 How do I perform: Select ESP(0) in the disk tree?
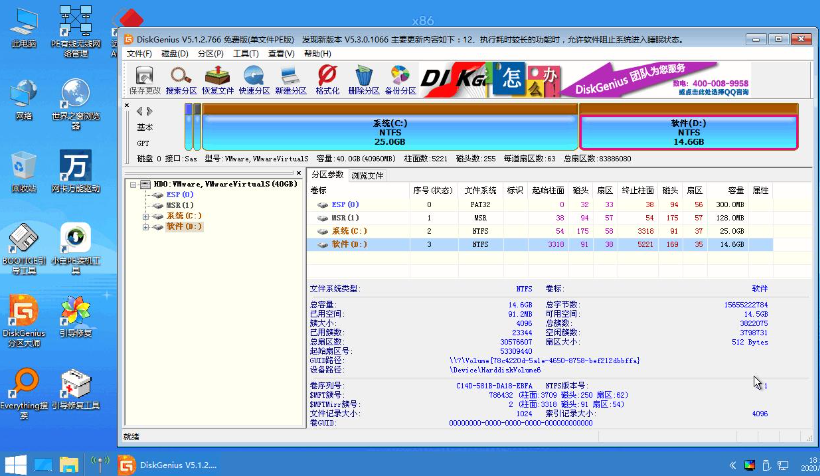pyautogui.click(x=180, y=195)
